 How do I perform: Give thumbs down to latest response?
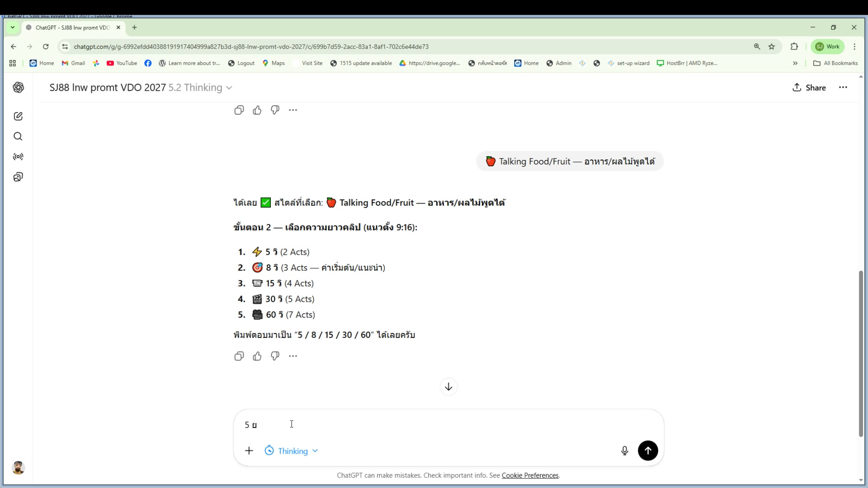275,356
